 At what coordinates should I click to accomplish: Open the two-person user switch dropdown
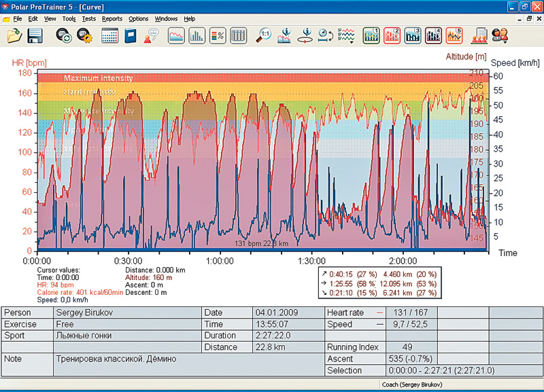click(x=500, y=36)
